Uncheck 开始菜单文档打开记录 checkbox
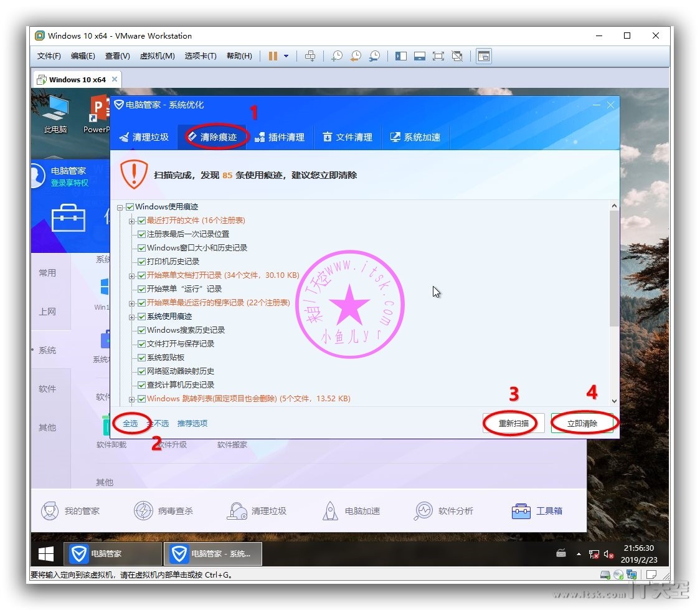Image resolution: width=700 pixels, height=610 pixels. pos(142,275)
